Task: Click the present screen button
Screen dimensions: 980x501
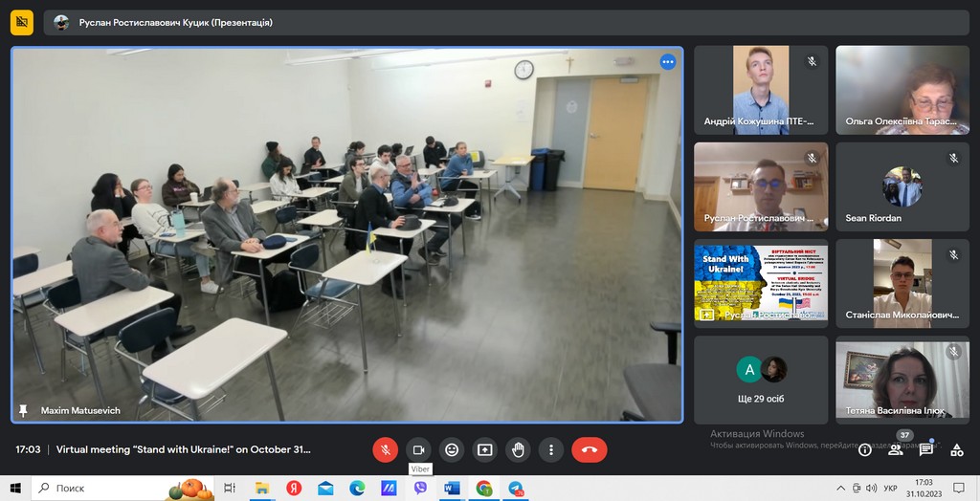Action: tap(485, 449)
